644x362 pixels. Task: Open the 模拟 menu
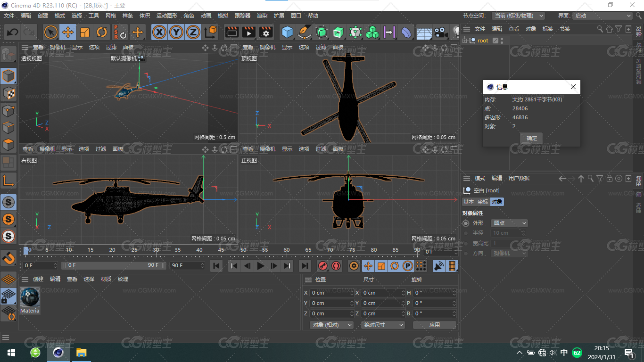pos(223,16)
